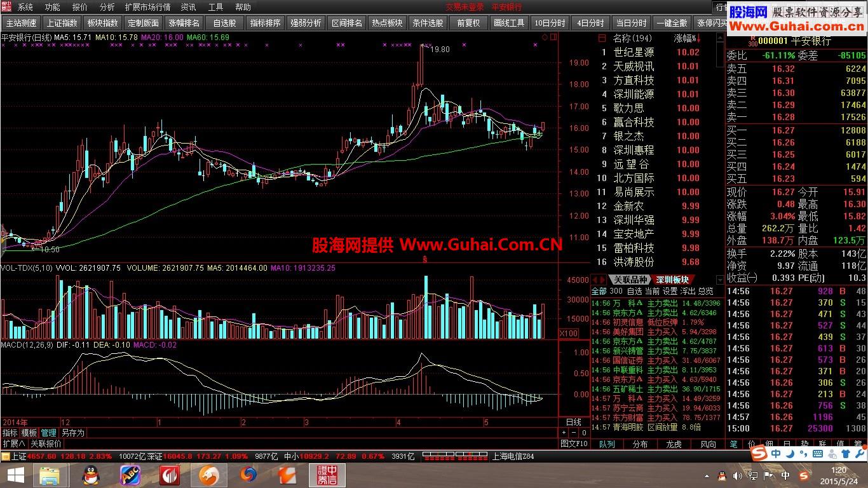Click the 画线工具 toolbar button
Image resolution: width=868 pixels, height=488 pixels.
coord(510,23)
